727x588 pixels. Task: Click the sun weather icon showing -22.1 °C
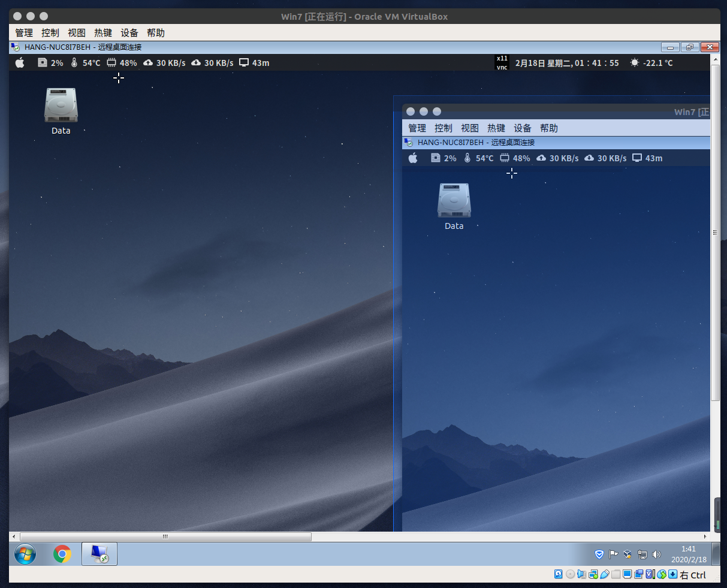(651, 62)
